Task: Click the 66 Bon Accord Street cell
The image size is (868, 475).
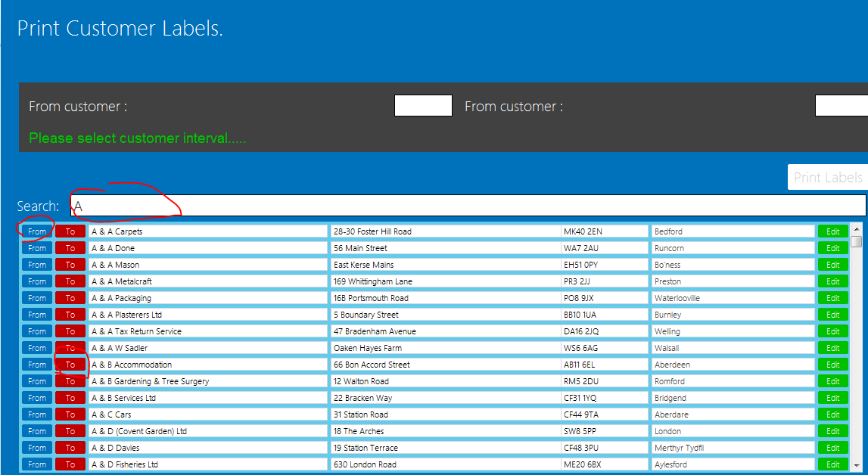Action: click(446, 365)
